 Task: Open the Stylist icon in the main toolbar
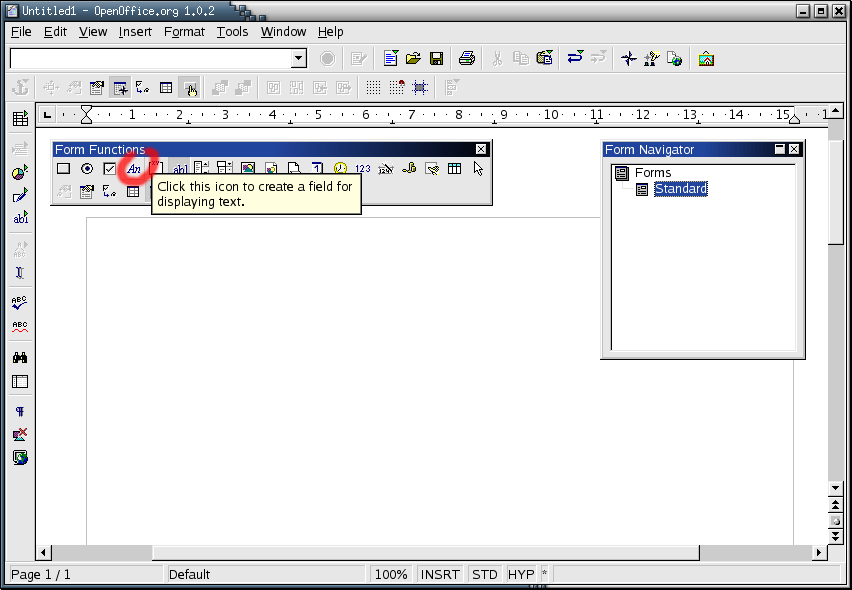651,59
